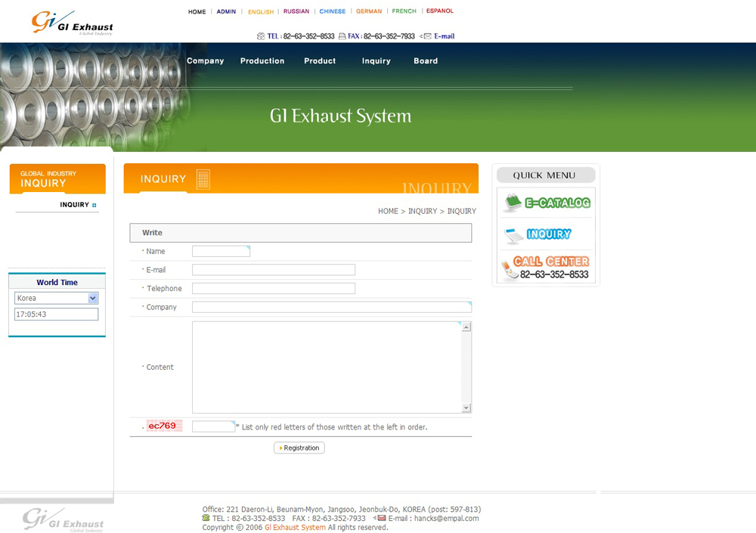Focus the captcha red letters input field
The height and width of the screenshot is (533, 756).
213,426
